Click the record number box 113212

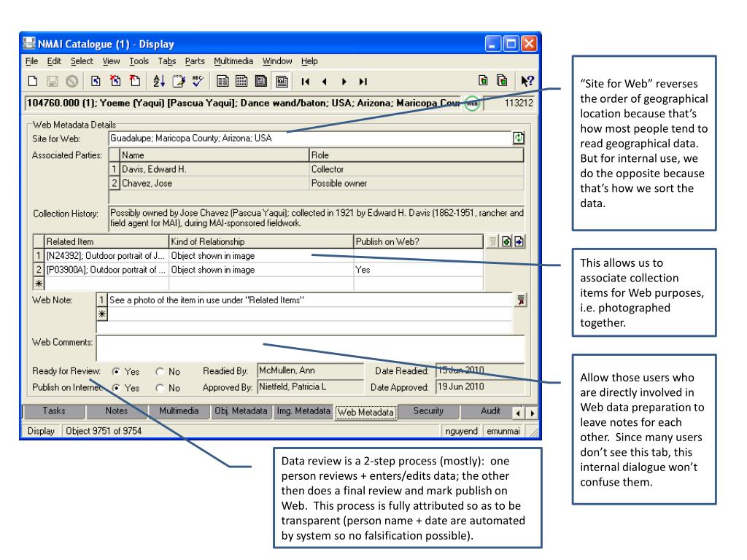510,103
